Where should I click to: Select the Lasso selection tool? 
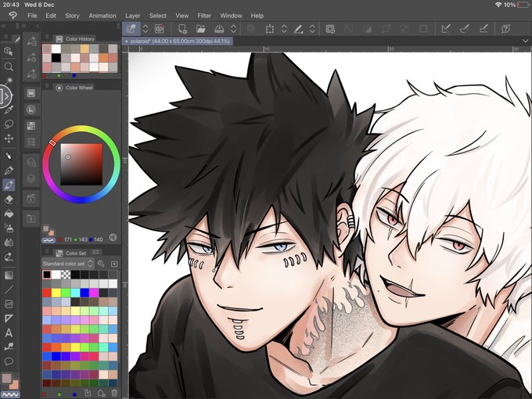pos(9,124)
